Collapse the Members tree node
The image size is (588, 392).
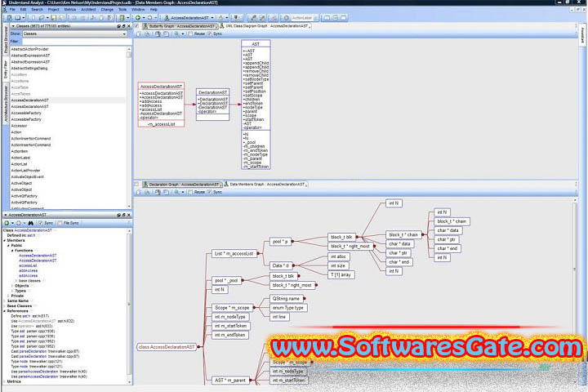coord(5,240)
